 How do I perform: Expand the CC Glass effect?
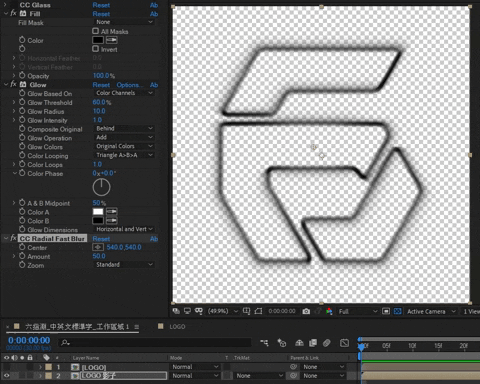[5, 5]
